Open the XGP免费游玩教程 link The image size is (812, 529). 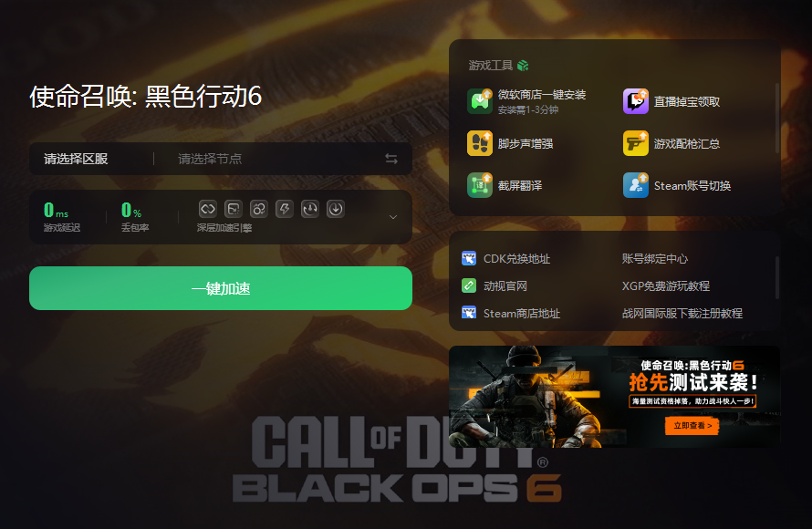pyautogui.click(x=665, y=285)
